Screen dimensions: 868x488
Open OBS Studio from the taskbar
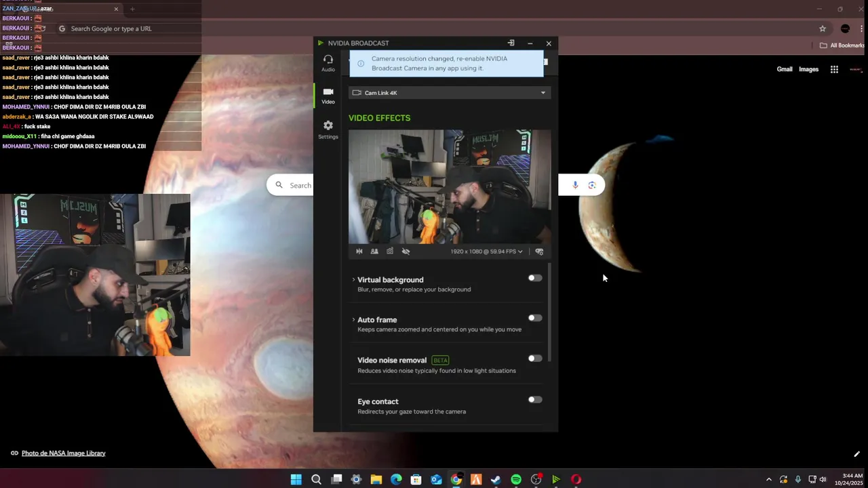coord(536,479)
